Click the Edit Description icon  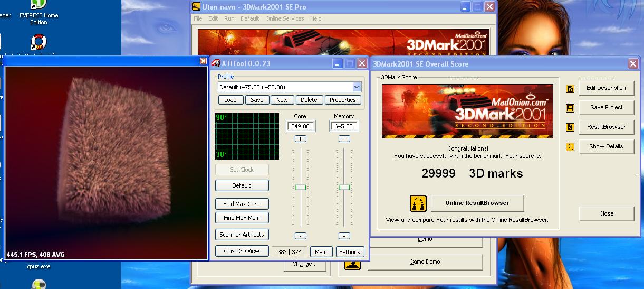[570, 88]
